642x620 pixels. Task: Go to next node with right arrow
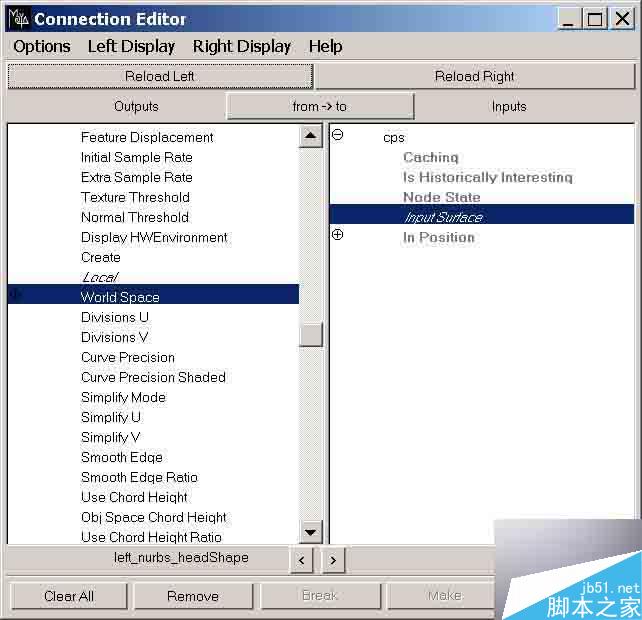[333, 560]
